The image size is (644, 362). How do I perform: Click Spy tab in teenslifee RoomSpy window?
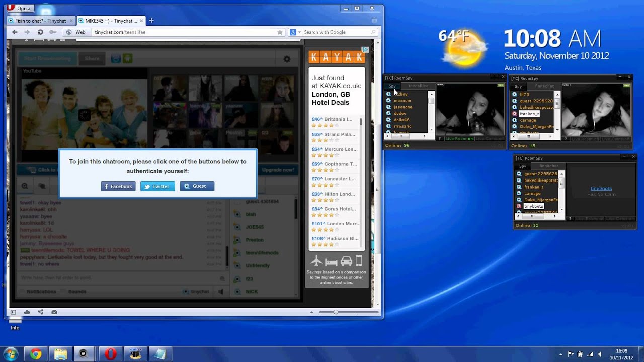coord(392,86)
